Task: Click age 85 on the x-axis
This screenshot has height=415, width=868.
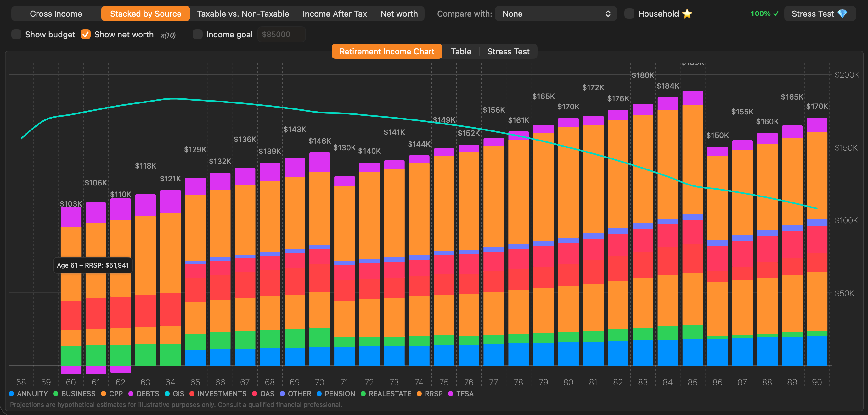Action: (692, 382)
